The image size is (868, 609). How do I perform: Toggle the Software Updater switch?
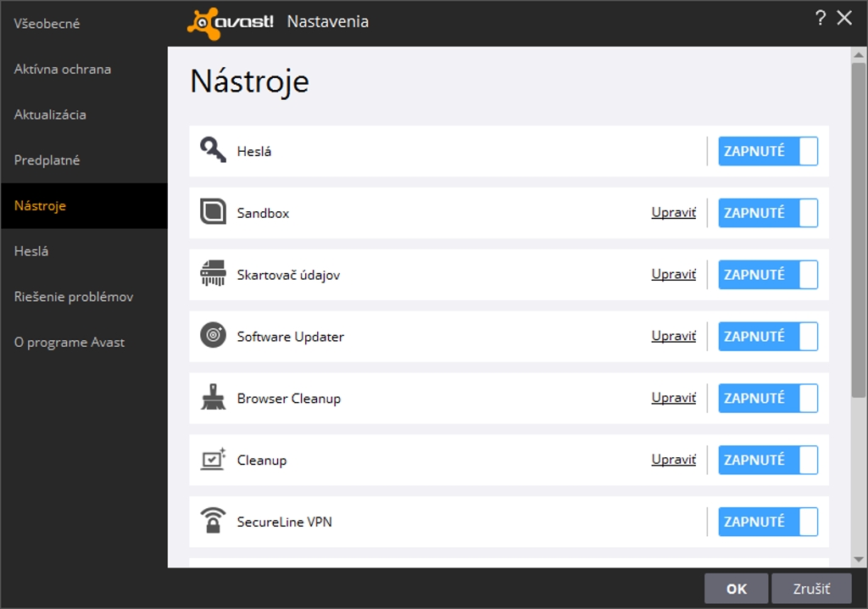coord(768,337)
